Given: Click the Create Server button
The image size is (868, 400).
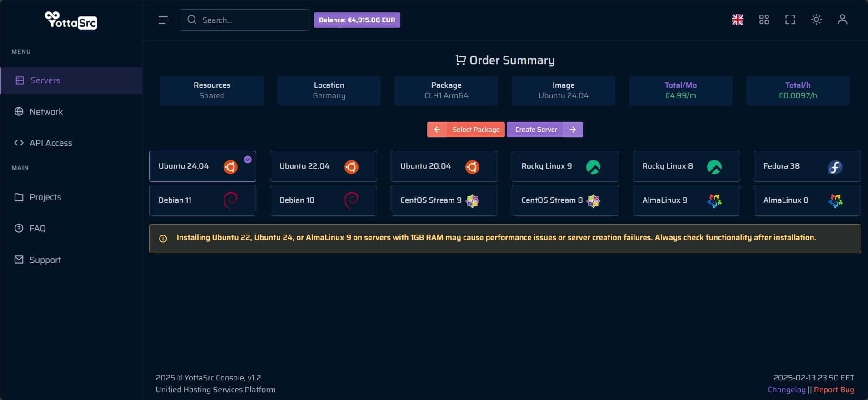Looking at the screenshot, I should (544, 130).
